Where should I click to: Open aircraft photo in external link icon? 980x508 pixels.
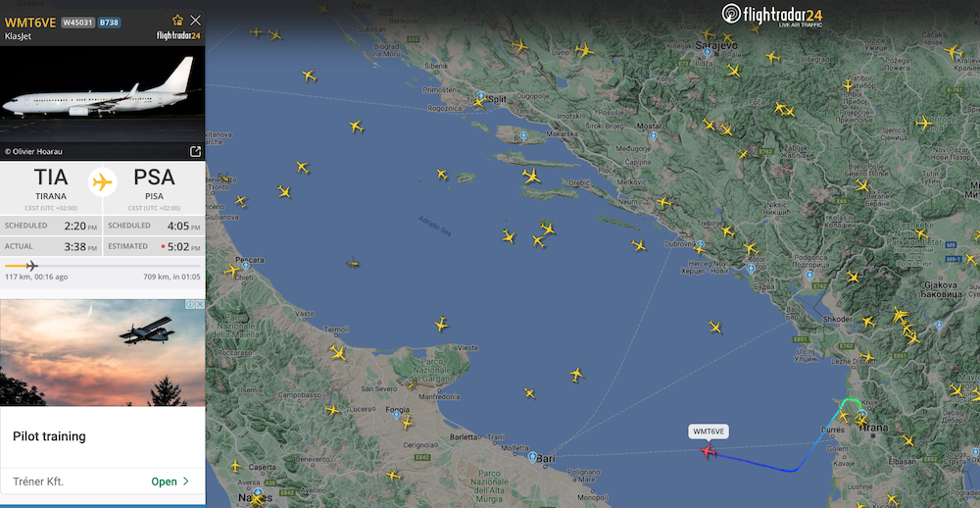(x=195, y=151)
